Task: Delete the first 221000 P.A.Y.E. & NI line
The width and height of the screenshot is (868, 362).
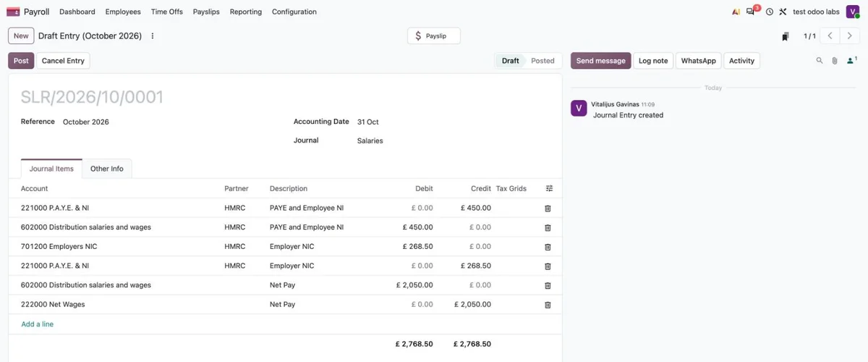Action: (548, 208)
